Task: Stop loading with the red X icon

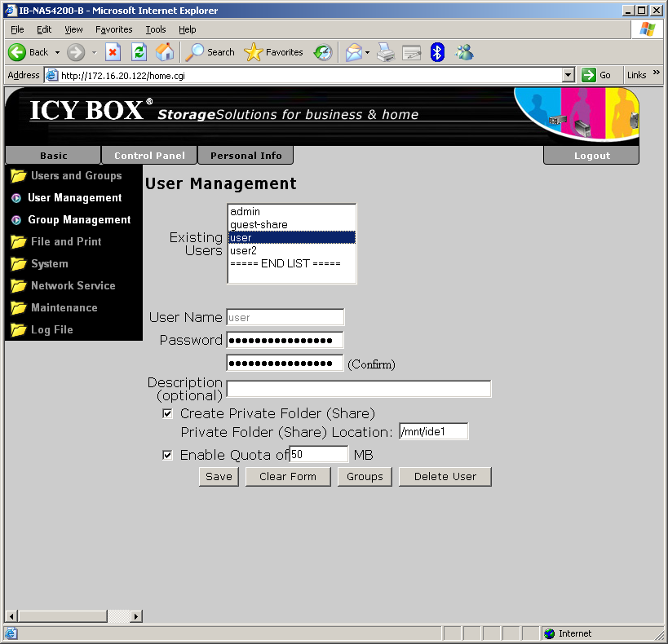Action: pos(113,52)
